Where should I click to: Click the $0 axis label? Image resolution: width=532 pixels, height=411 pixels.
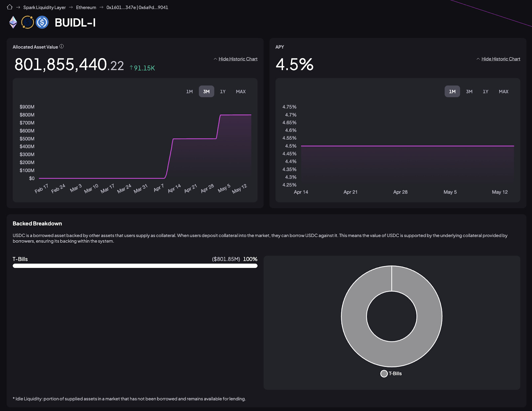(32, 178)
